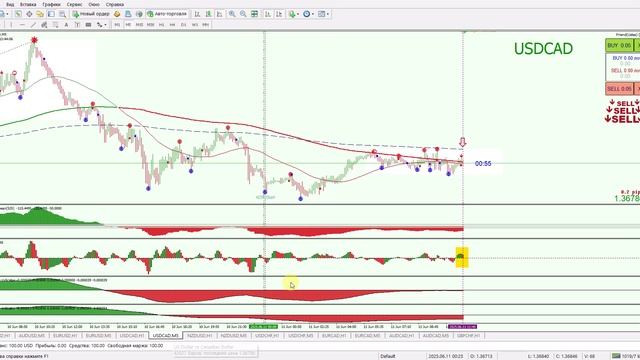Select the trendline drawing tool
The width and height of the screenshot is (640, 360).
33,25
